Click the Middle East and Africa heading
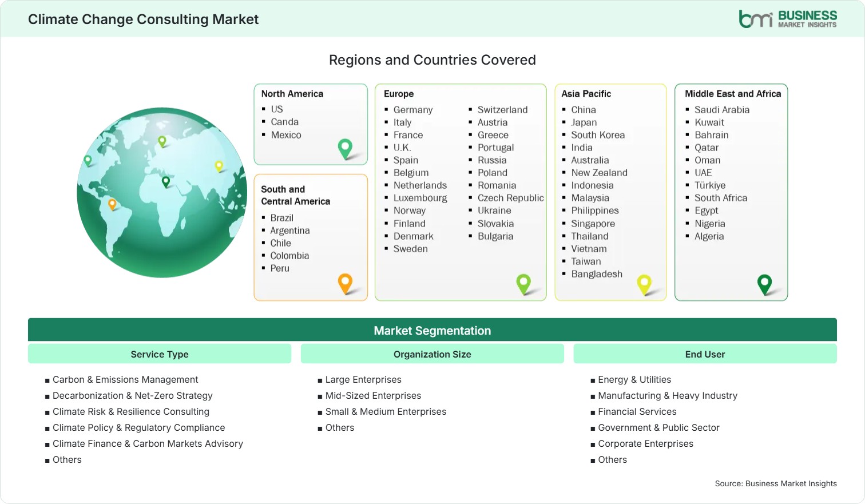This screenshot has width=865, height=504. click(x=733, y=94)
